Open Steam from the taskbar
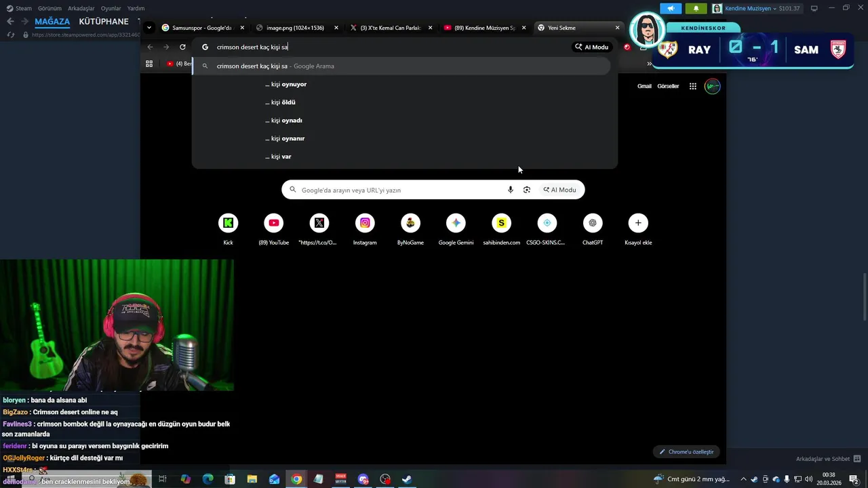 point(407,479)
